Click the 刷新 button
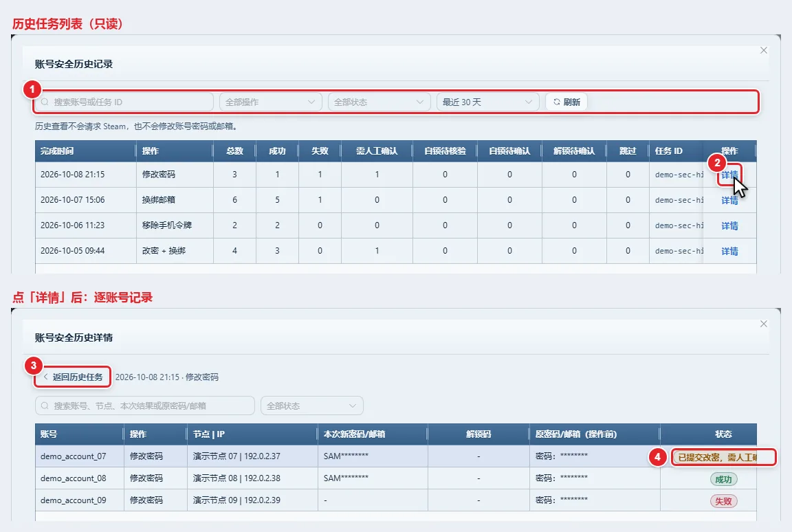 click(x=566, y=102)
